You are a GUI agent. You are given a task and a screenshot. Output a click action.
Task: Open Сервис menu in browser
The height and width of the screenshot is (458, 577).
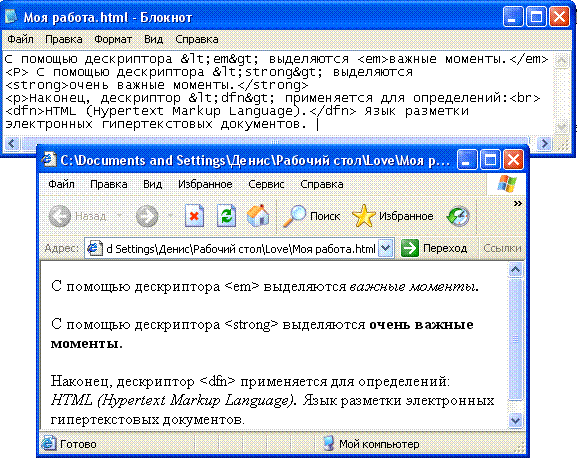click(266, 184)
